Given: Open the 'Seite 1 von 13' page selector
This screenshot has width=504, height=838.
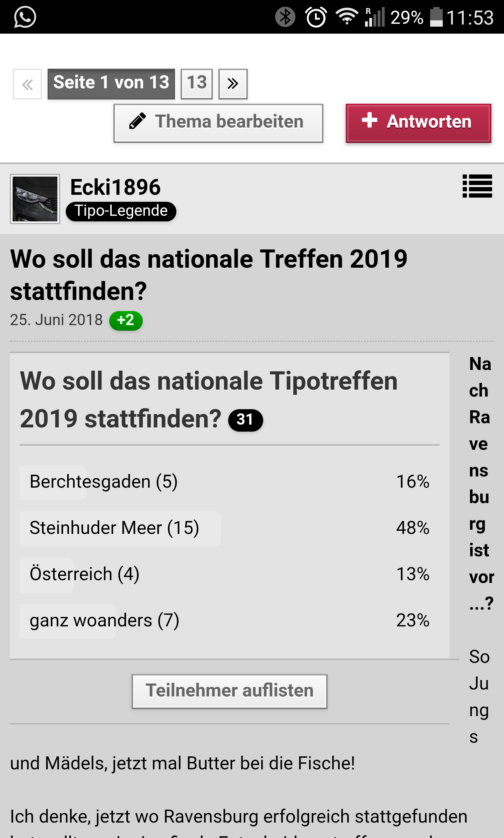Looking at the screenshot, I should point(111,84).
